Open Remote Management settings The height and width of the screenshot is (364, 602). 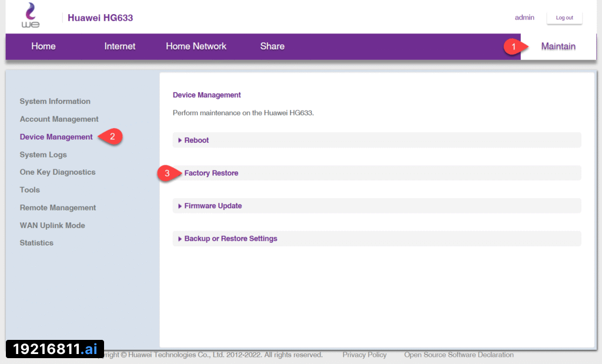[x=58, y=208]
